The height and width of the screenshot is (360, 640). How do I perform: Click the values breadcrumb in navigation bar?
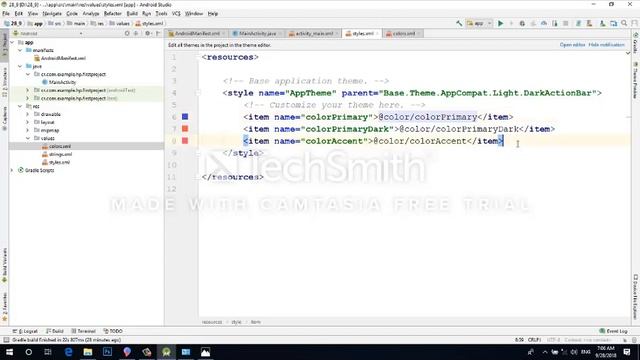tap(119, 24)
